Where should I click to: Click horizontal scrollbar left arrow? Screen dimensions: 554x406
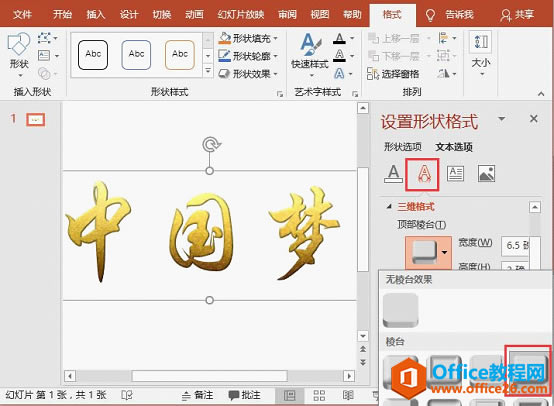coord(70,376)
